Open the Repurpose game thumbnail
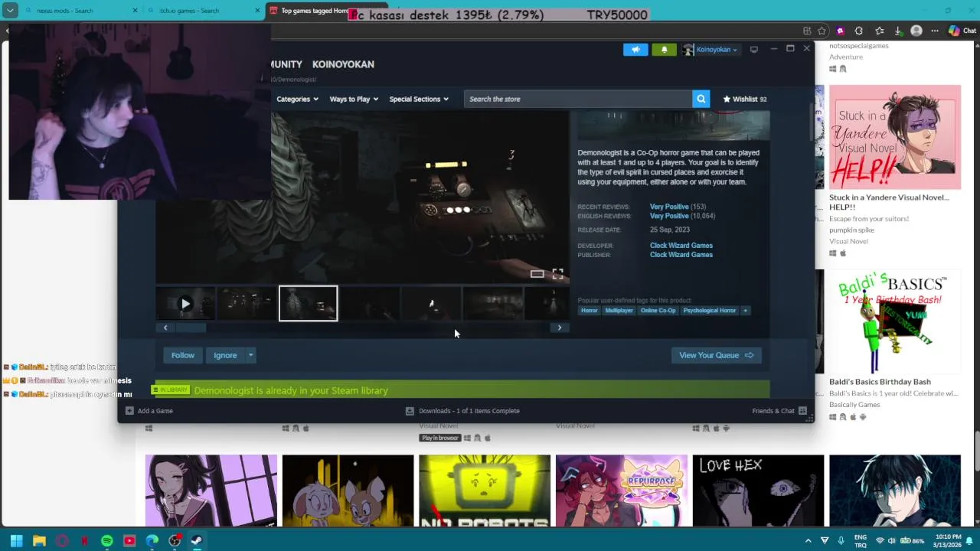This screenshot has height=551, width=980. (622, 491)
